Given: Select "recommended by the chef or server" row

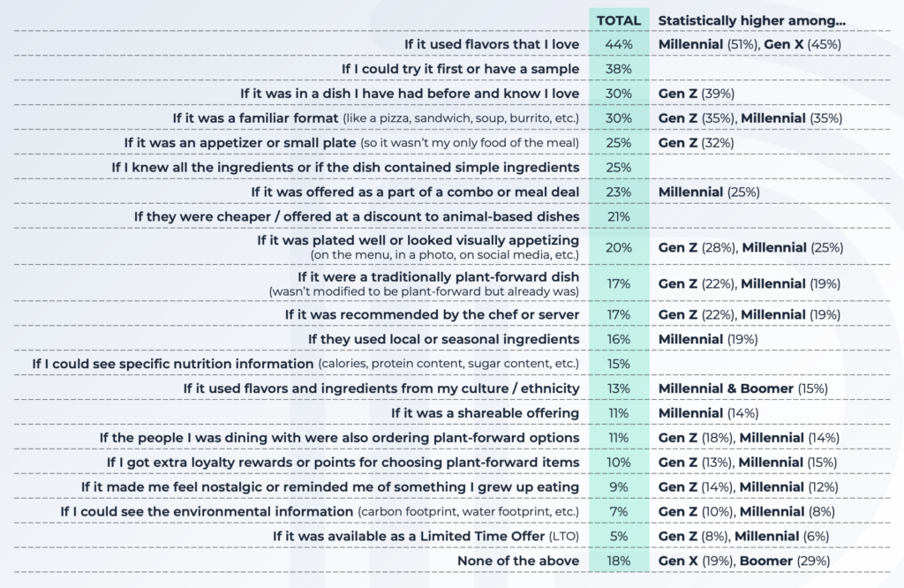Looking at the screenshot, I should pos(432,314).
